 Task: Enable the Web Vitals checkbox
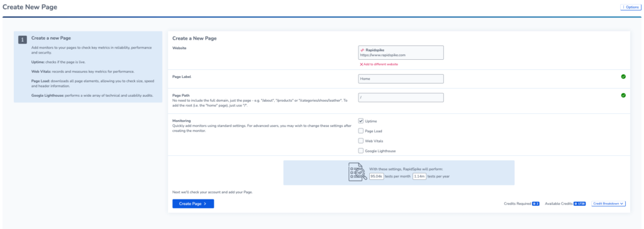(360, 140)
